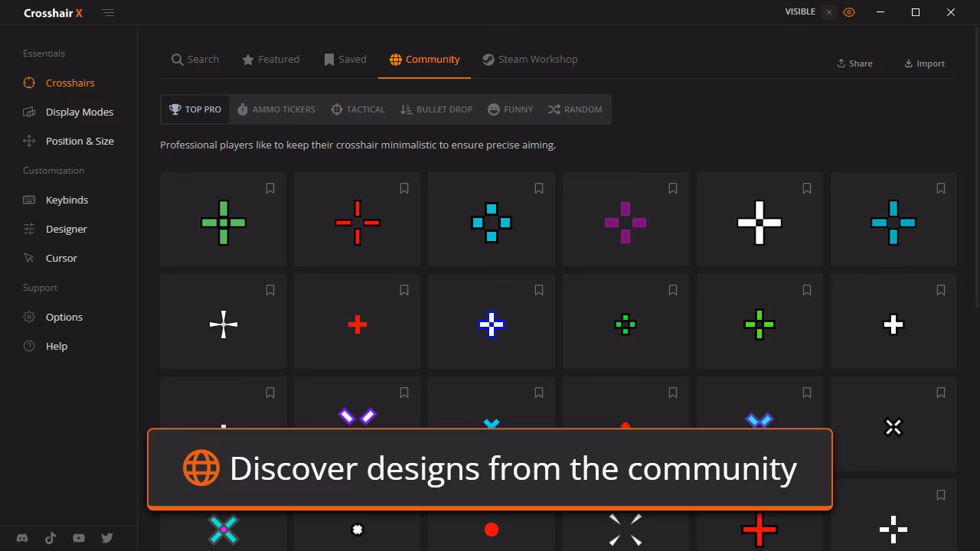Open Discord link icon

(x=22, y=538)
